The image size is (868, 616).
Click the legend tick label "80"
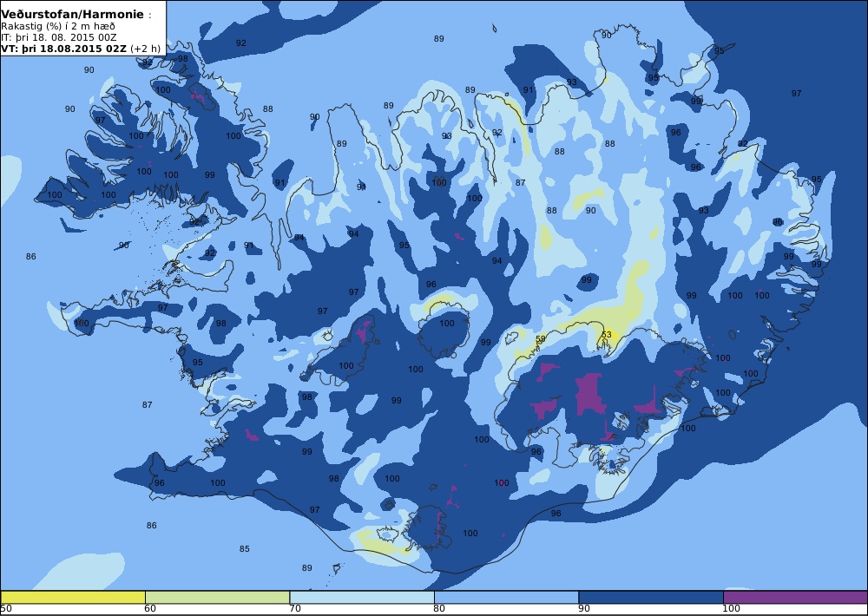(x=439, y=609)
